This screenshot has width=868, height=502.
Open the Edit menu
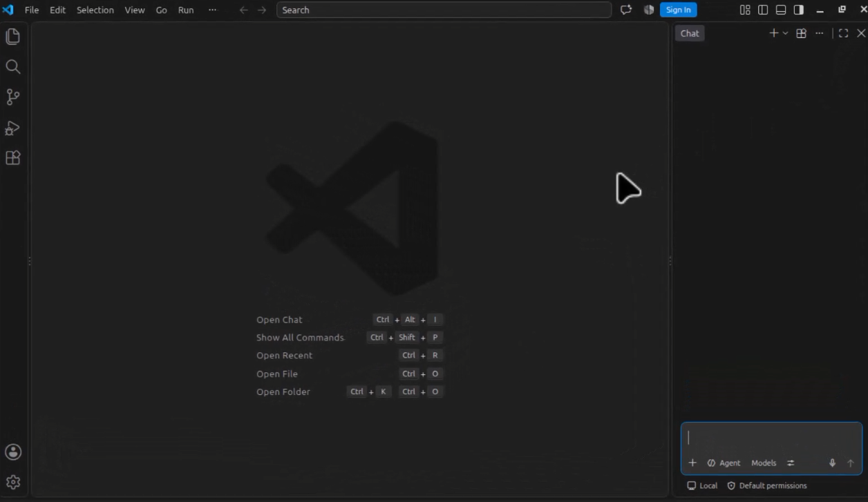tap(57, 10)
